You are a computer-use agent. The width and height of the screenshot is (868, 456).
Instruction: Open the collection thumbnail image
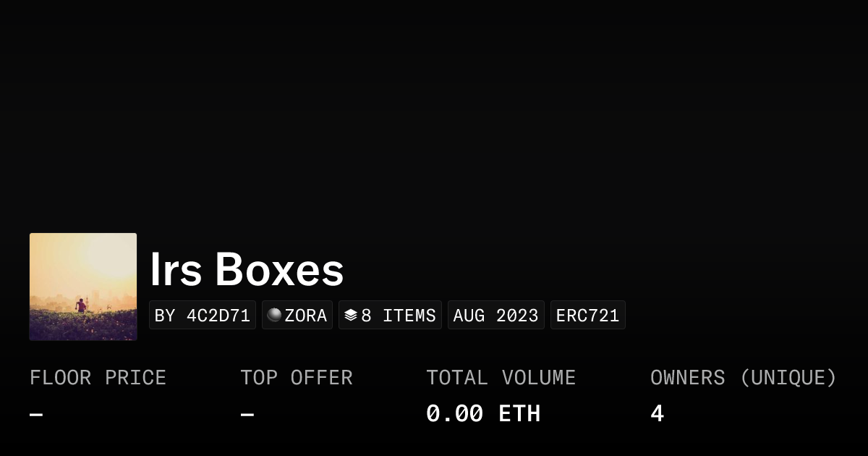click(82, 286)
